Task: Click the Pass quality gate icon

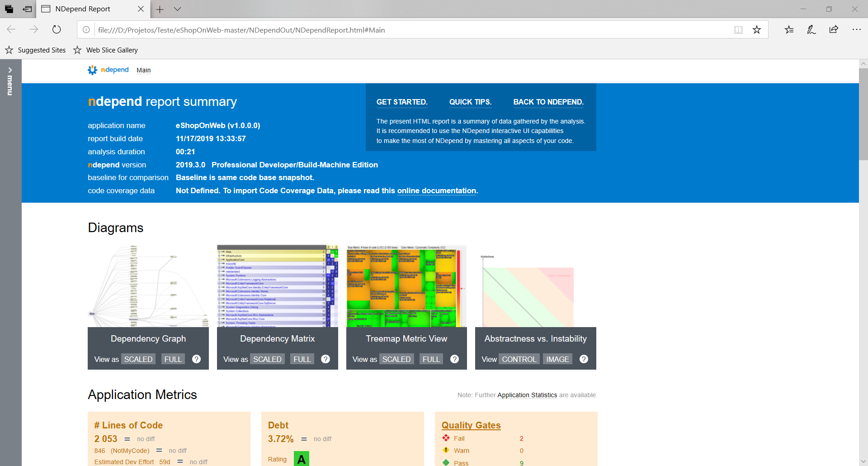Action: pos(446,462)
